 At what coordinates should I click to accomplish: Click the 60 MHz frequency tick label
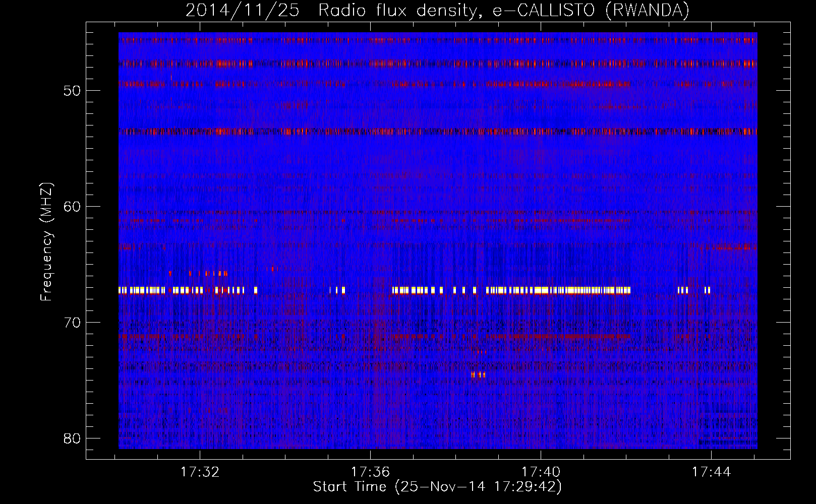tap(73, 207)
